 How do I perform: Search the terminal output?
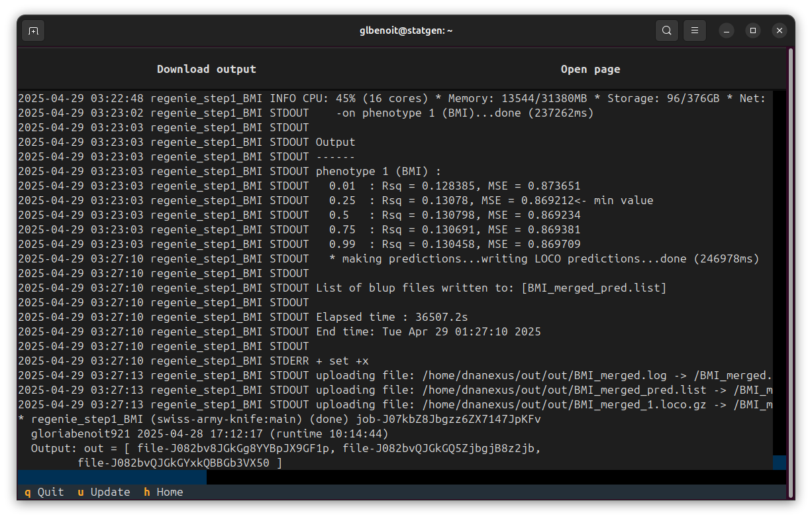[x=667, y=30]
